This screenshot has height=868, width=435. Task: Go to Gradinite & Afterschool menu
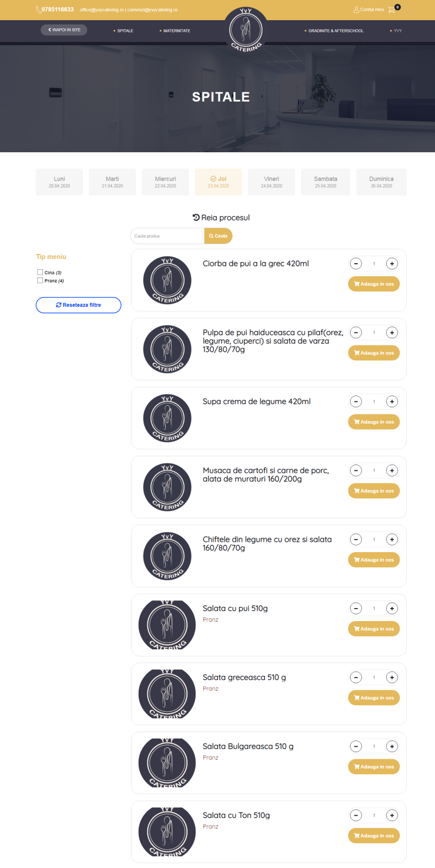(x=335, y=31)
